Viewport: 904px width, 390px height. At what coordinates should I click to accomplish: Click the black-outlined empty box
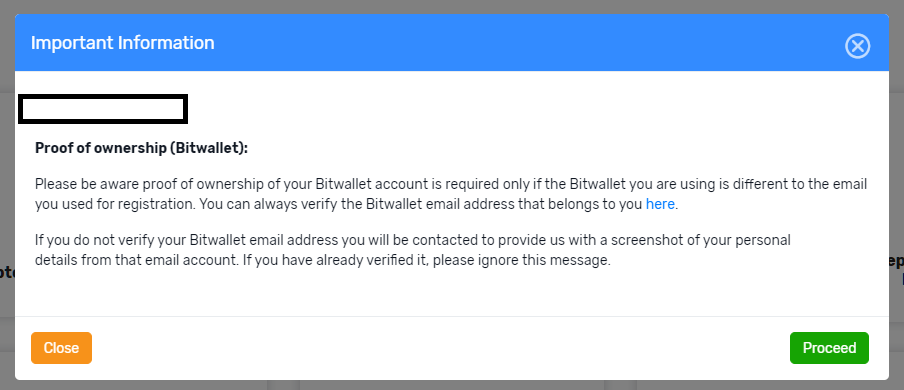tap(103, 110)
